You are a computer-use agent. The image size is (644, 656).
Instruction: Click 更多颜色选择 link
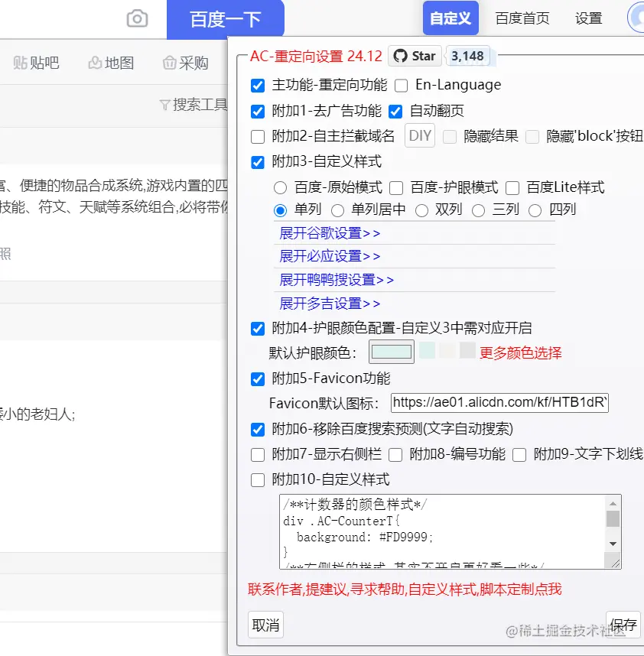pyautogui.click(x=521, y=353)
